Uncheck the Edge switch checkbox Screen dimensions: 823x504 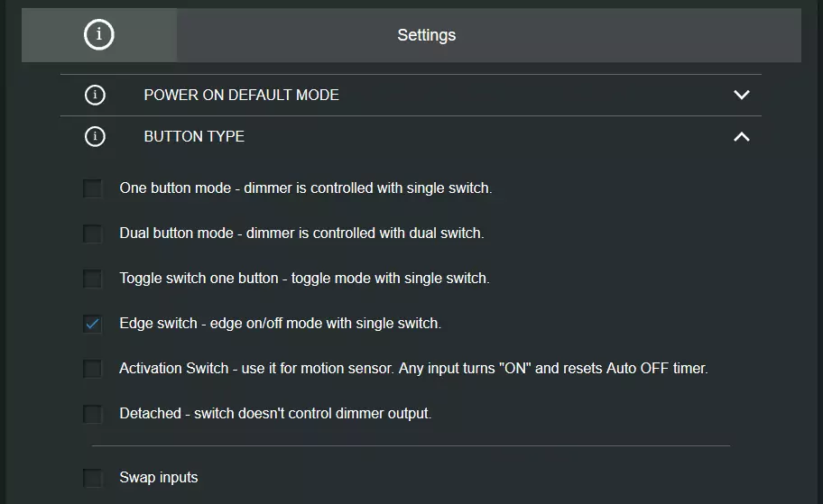(x=92, y=324)
